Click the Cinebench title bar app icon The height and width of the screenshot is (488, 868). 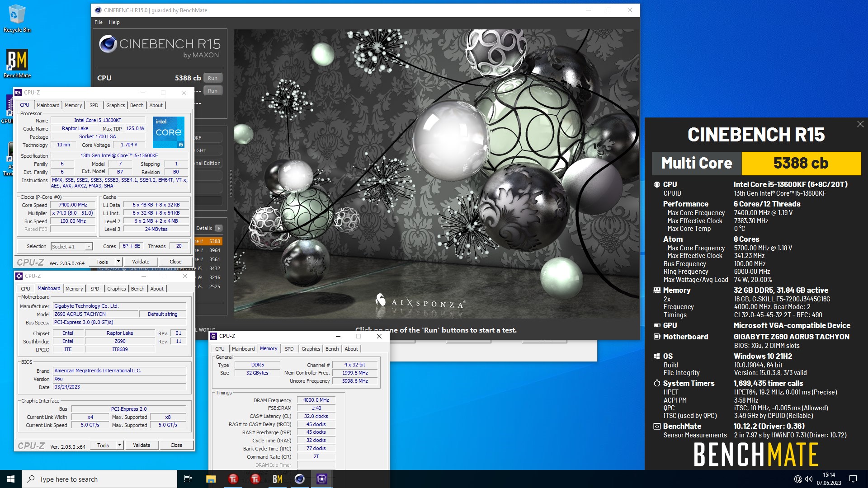pos(97,10)
